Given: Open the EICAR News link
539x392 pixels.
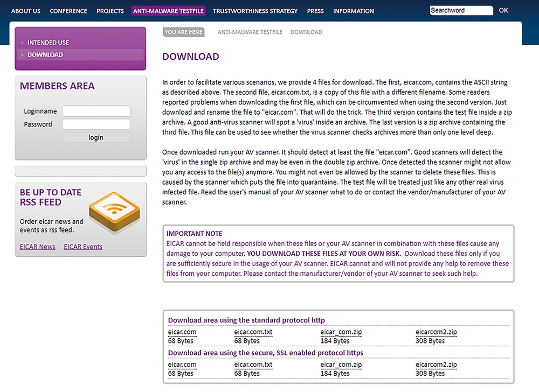Looking at the screenshot, I should coord(38,247).
